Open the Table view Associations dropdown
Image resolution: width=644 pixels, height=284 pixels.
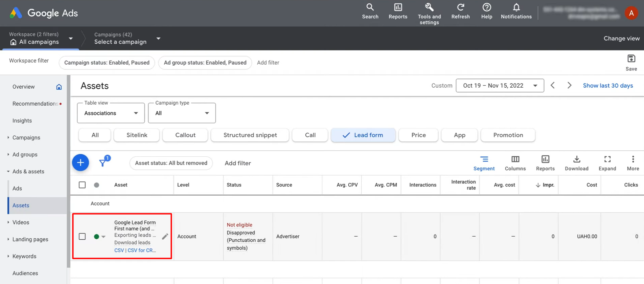pos(111,113)
